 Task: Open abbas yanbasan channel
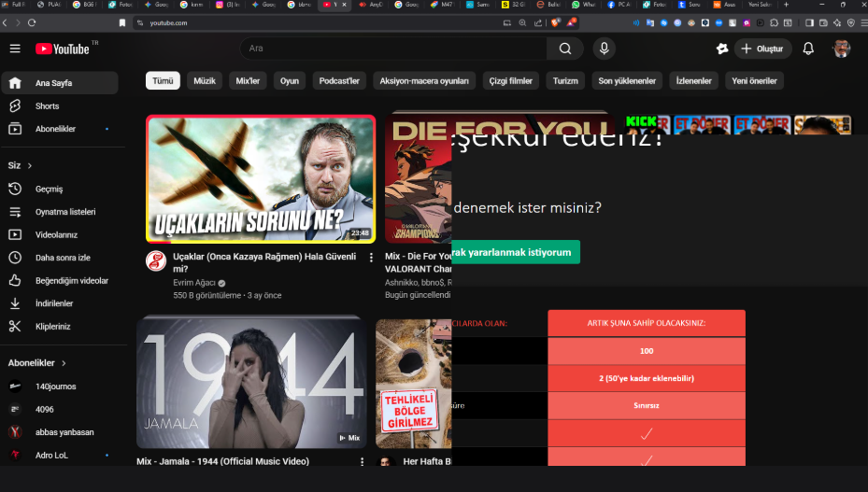pos(60,432)
